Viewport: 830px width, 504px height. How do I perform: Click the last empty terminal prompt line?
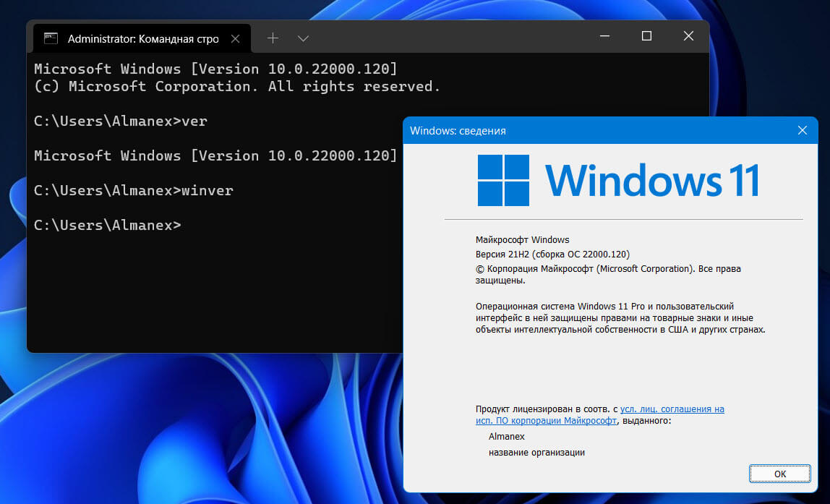[x=108, y=226]
